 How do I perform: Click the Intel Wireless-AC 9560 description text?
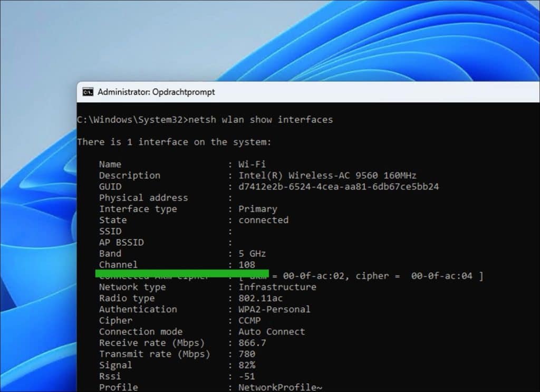click(327, 176)
